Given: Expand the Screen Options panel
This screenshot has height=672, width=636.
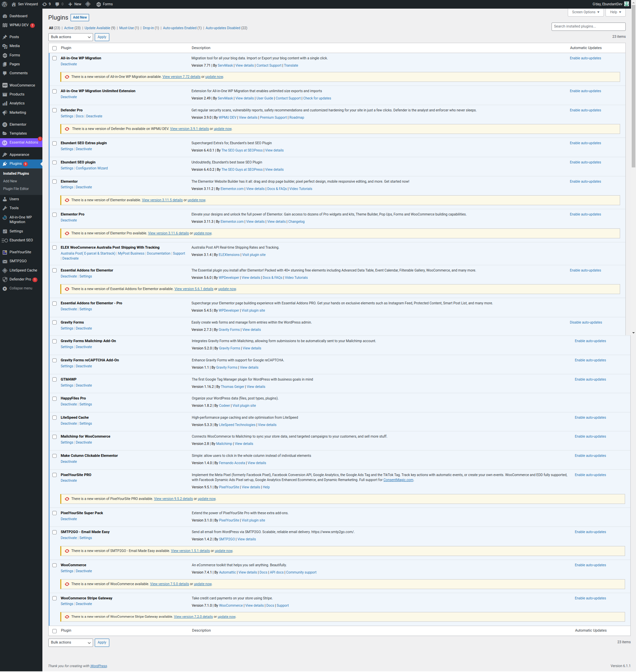Looking at the screenshot, I should click(585, 12).
